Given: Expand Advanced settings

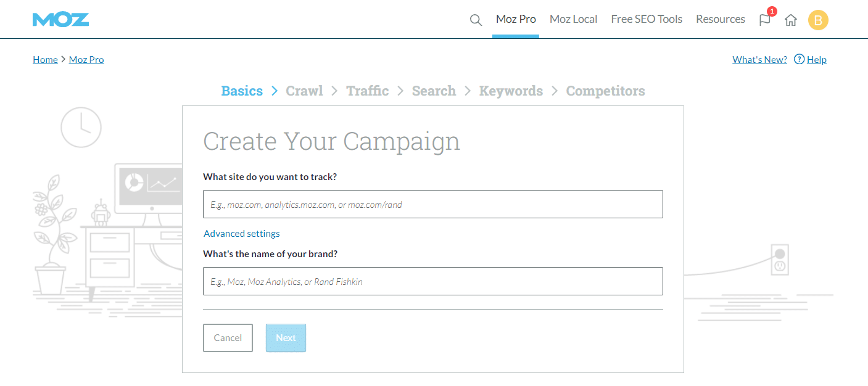Looking at the screenshot, I should pyautogui.click(x=242, y=234).
